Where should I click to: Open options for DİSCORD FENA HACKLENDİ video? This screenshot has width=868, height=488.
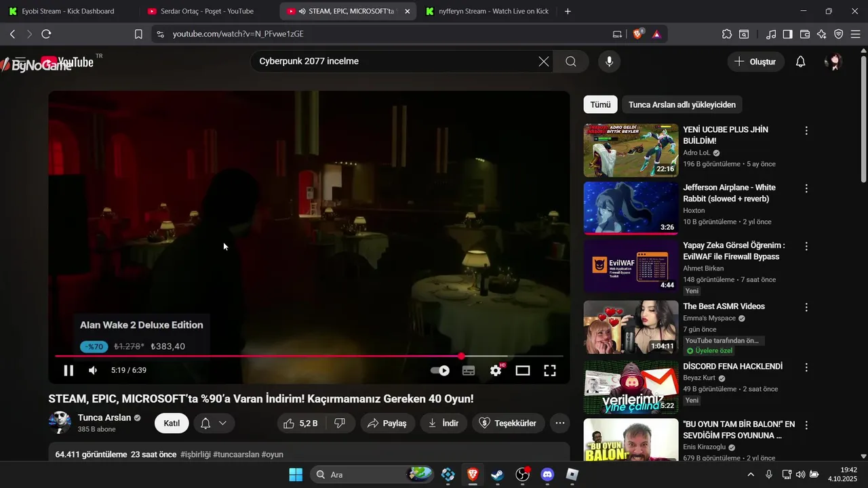806,367
